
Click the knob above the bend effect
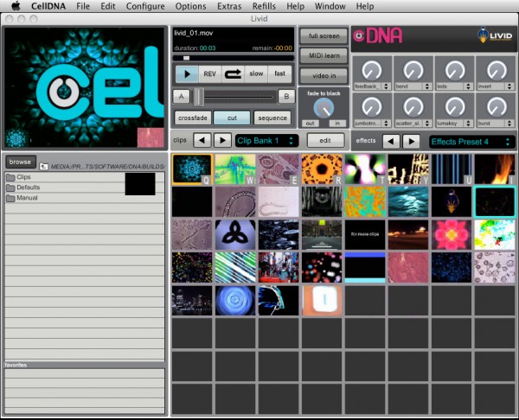click(x=413, y=71)
